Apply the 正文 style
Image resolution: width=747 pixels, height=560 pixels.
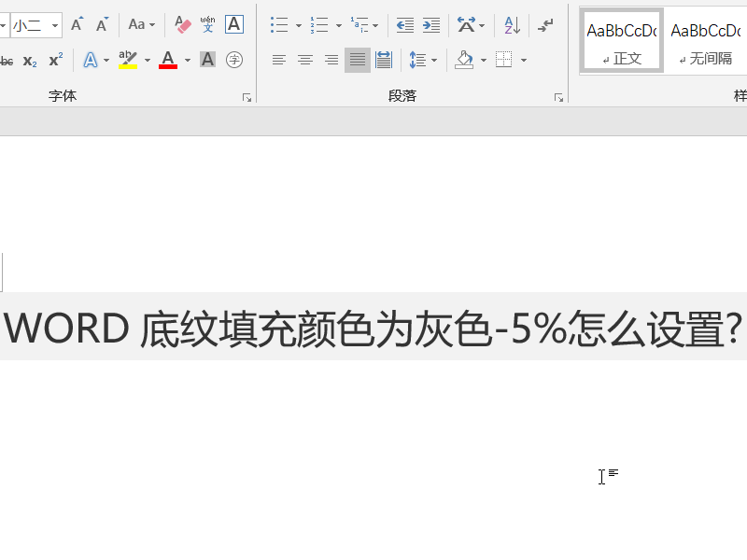click(x=622, y=41)
